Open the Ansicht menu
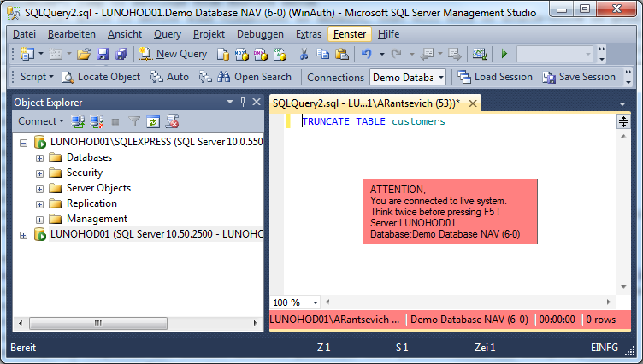The image size is (643, 364). 125,34
